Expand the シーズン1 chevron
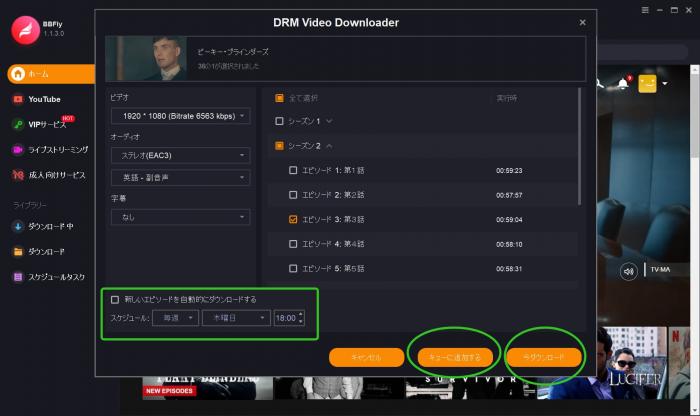700x416 pixels. click(329, 121)
